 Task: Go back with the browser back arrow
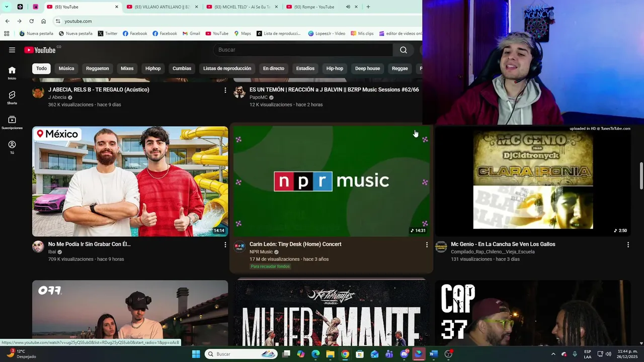pyautogui.click(x=7, y=21)
